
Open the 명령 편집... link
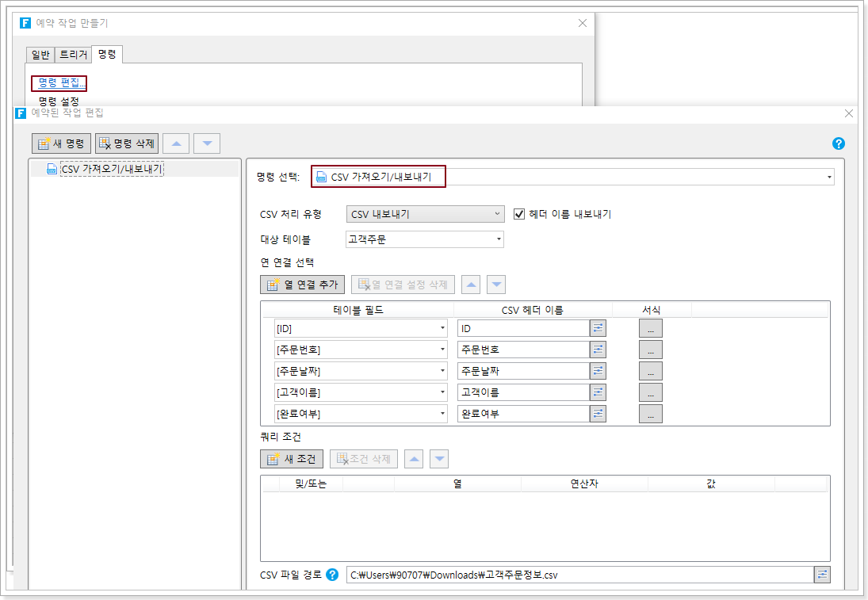click(x=59, y=83)
